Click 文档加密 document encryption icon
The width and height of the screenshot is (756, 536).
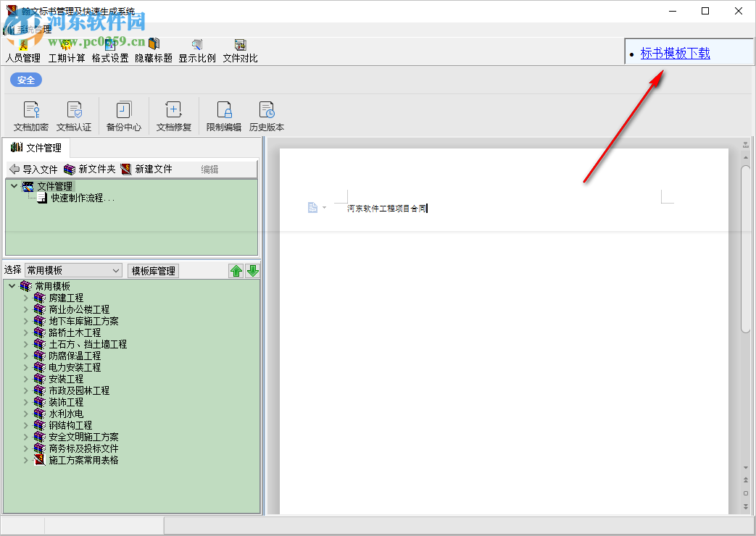(x=31, y=116)
